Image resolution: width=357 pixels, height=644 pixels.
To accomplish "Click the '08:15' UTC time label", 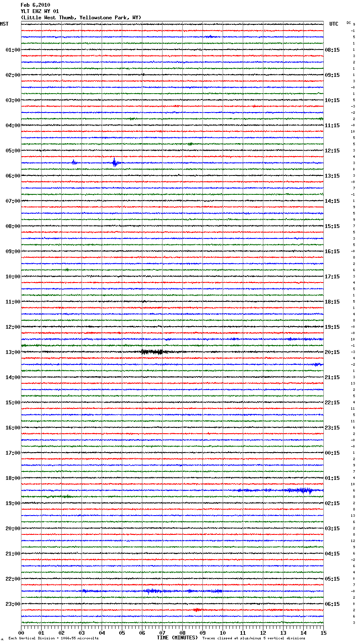I will click(332, 50).
